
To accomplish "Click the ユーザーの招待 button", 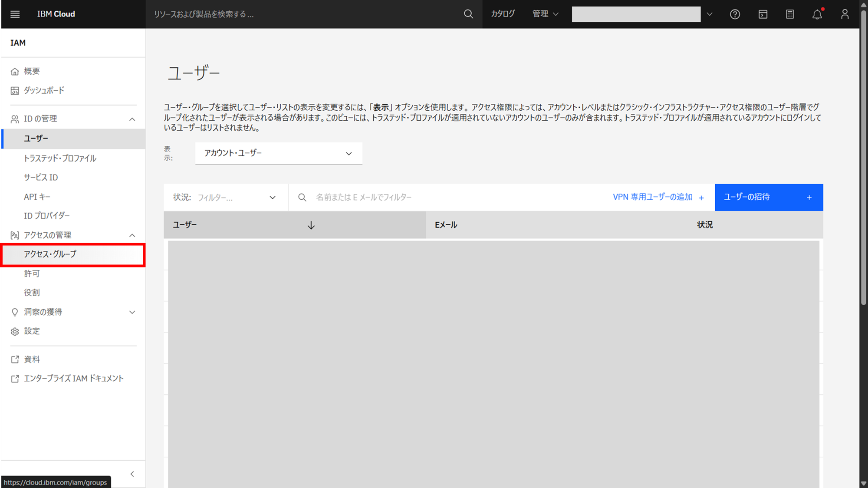I will point(768,197).
